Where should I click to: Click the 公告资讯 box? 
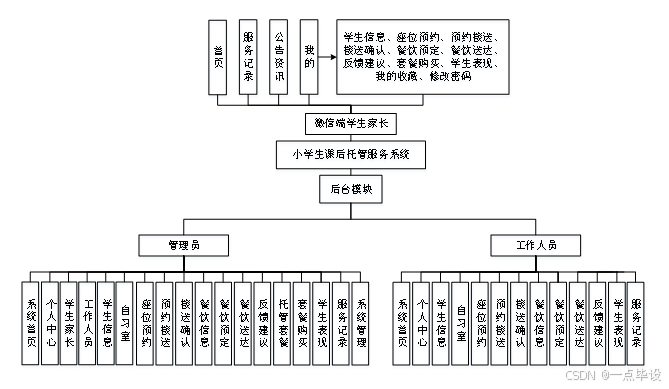(x=278, y=57)
